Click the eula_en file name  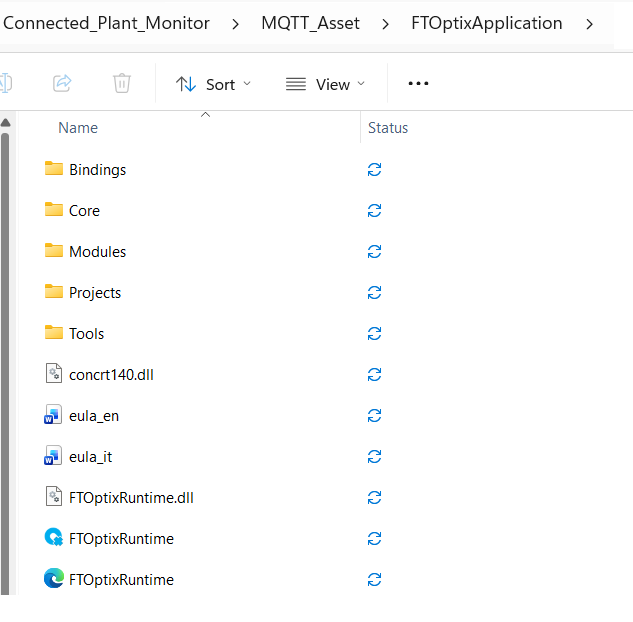pyautogui.click(x=94, y=416)
